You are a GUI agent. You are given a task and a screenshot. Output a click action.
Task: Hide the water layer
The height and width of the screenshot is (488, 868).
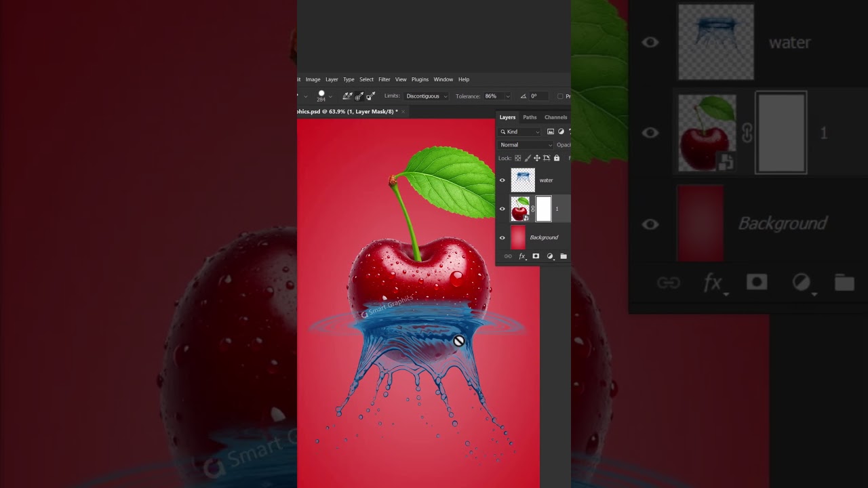pos(502,180)
